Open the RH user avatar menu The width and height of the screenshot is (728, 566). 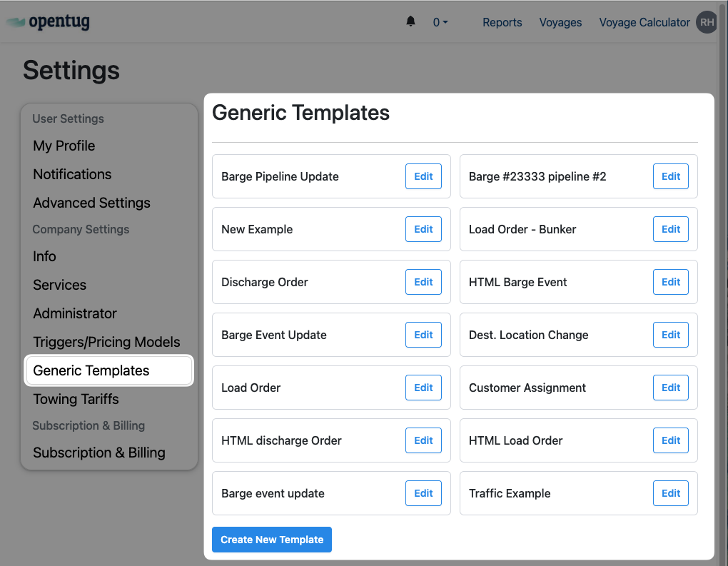(706, 22)
